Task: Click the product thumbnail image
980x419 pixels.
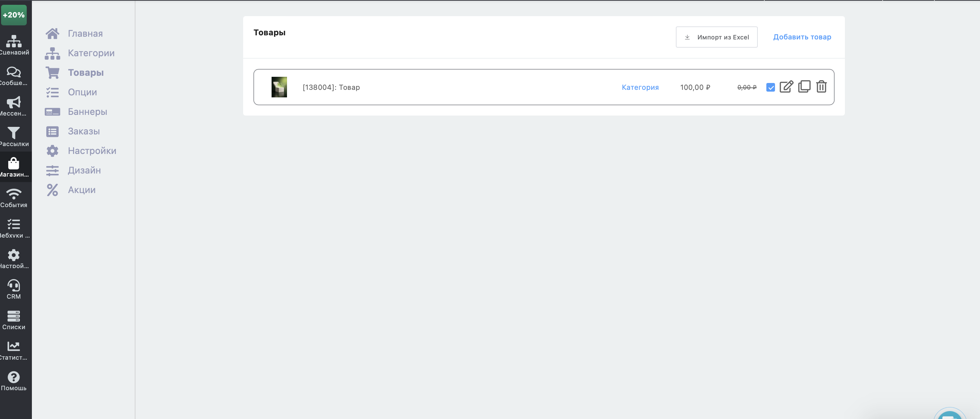Action: point(279,87)
